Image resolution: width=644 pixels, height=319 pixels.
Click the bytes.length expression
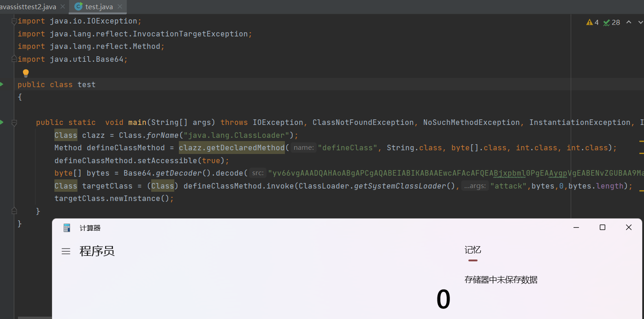click(596, 186)
